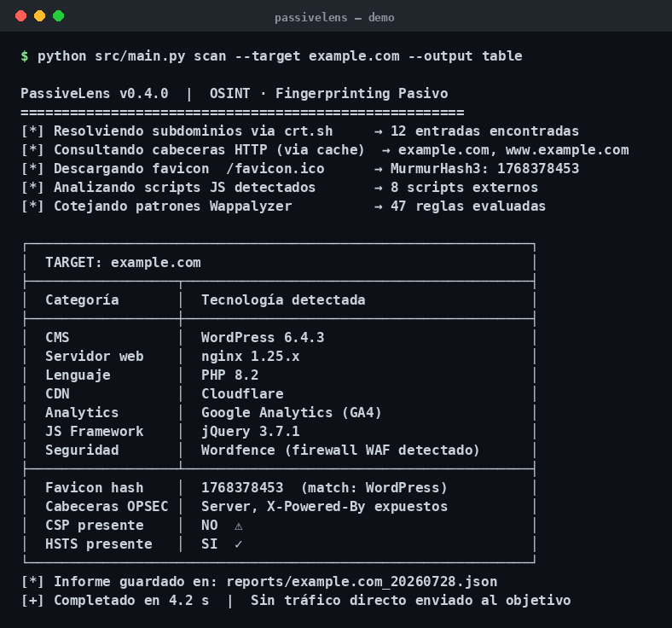672x628 pixels.
Task: Click 'Consultando cabeceras HTTP (via cache)' line
Action: click(x=209, y=149)
